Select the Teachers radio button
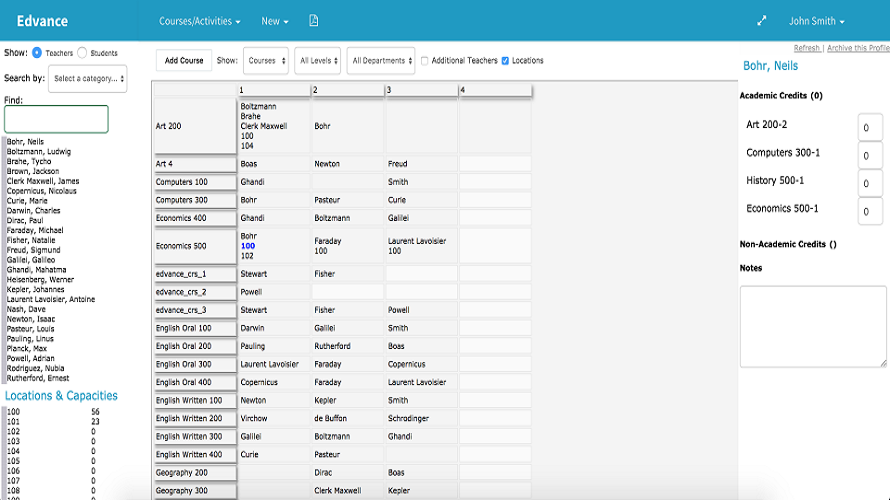 37,53
